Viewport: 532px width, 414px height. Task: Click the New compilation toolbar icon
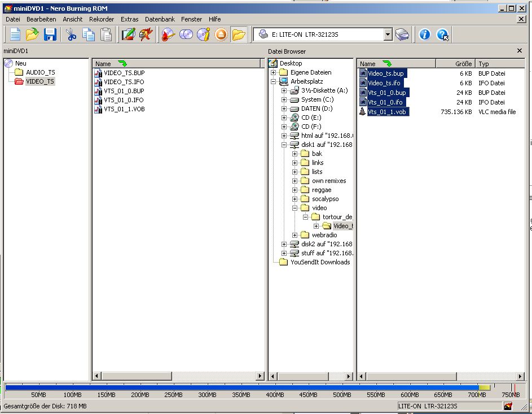[15, 34]
